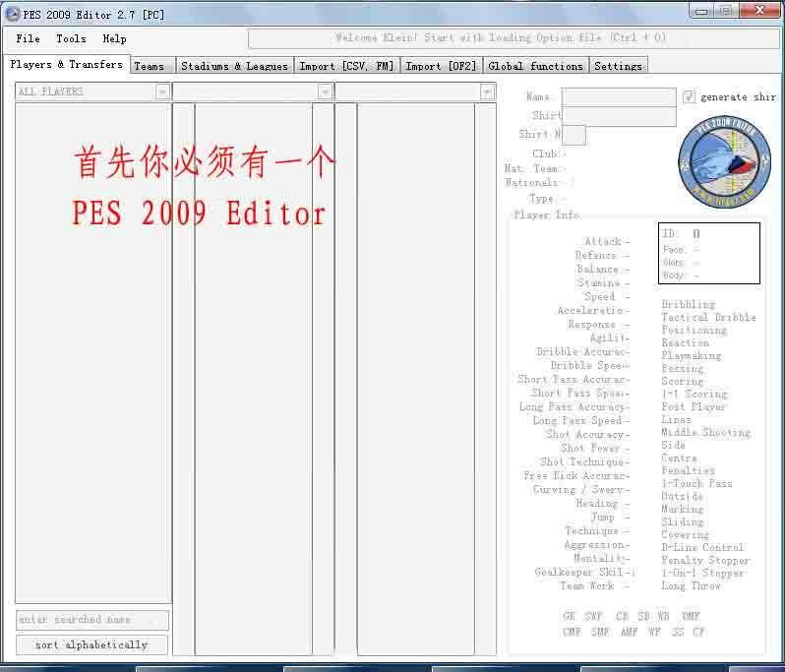
Task: Open the Help menu
Action: click(114, 38)
